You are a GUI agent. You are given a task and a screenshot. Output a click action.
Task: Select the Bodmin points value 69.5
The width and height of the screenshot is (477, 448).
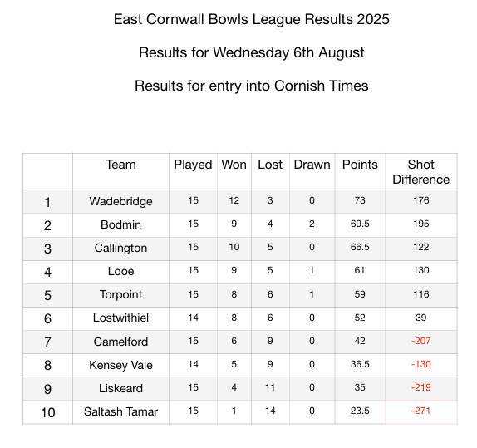click(360, 224)
